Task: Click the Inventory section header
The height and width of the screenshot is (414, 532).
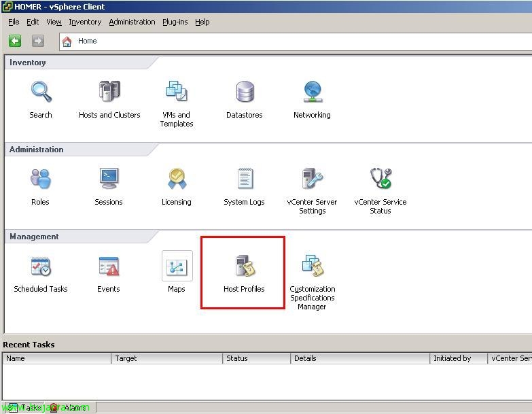Action: 27,63
